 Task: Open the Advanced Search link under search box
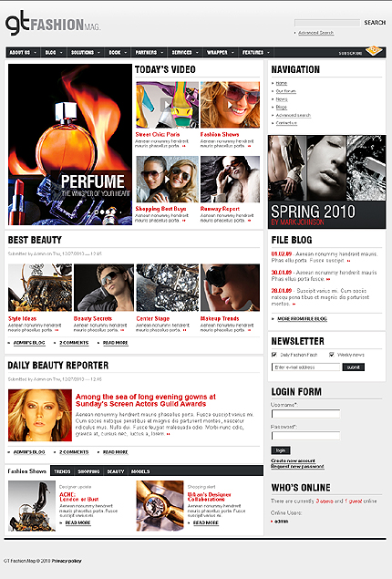point(316,33)
